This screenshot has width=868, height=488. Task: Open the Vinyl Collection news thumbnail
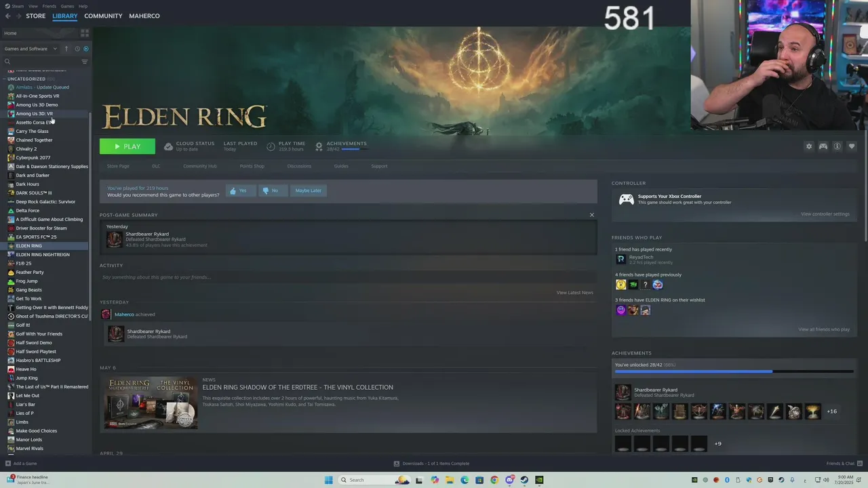(151, 403)
